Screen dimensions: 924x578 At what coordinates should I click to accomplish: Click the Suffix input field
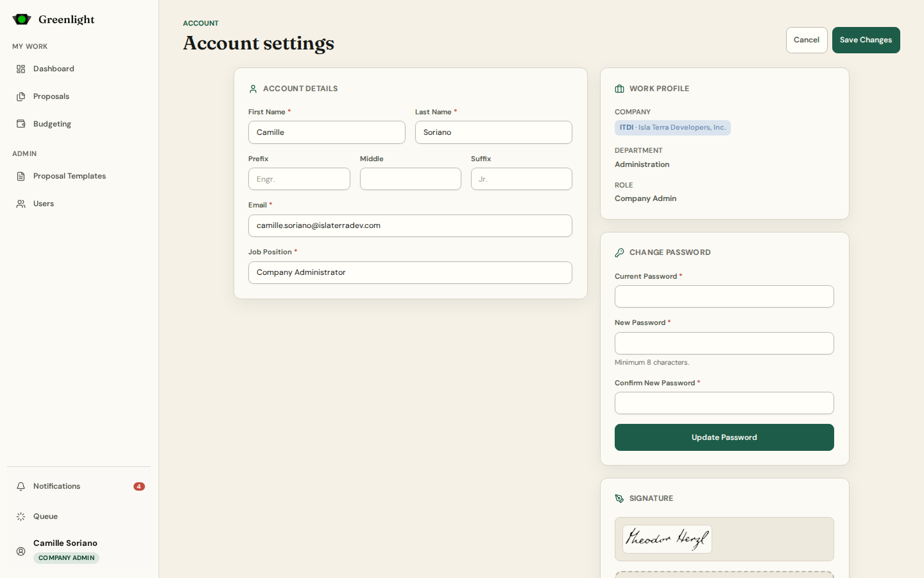coord(522,179)
